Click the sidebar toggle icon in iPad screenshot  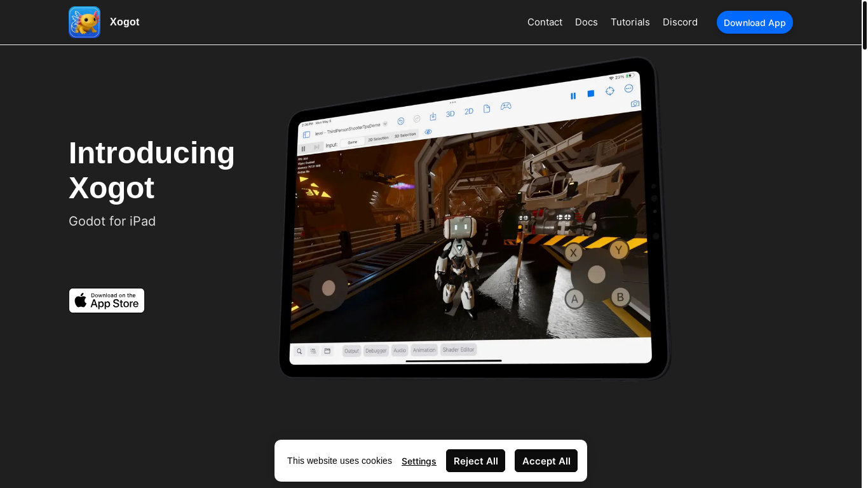pyautogui.click(x=306, y=135)
